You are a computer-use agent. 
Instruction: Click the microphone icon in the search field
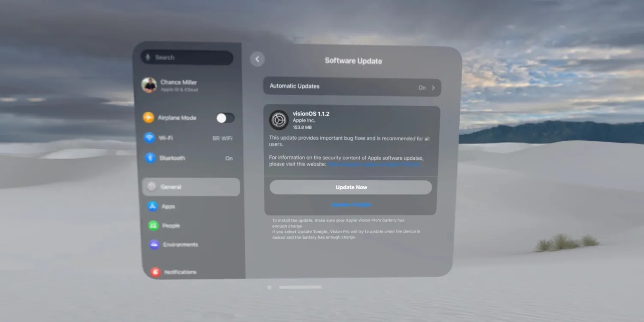tap(149, 57)
